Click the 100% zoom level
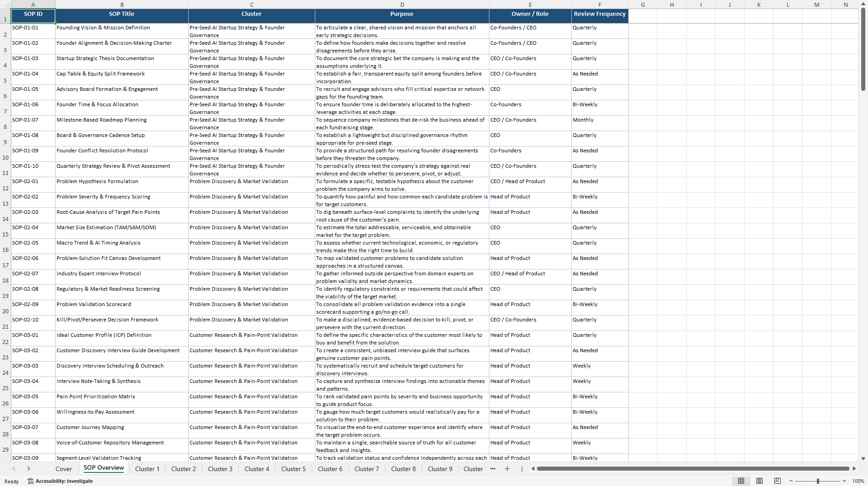The width and height of the screenshot is (868, 486). coord(858,481)
